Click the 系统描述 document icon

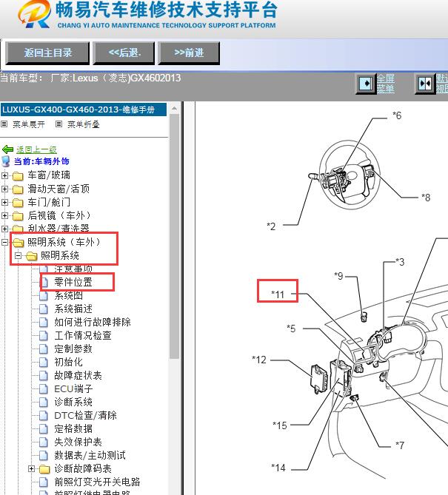pyautogui.click(x=44, y=309)
